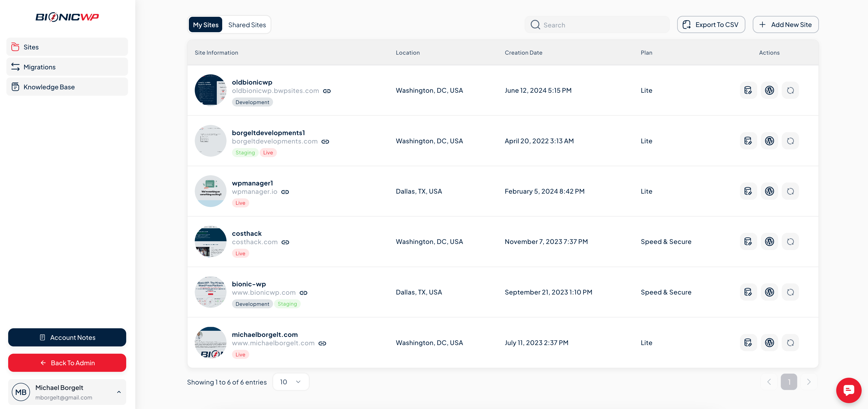The height and width of the screenshot is (409, 868).
Task: Click the refresh icon for oldbionicwp
Action: coord(790,90)
